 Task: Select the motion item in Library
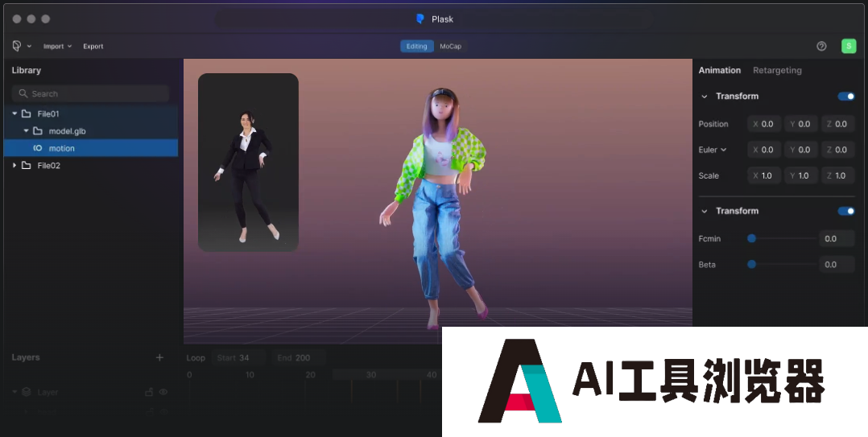(x=91, y=148)
